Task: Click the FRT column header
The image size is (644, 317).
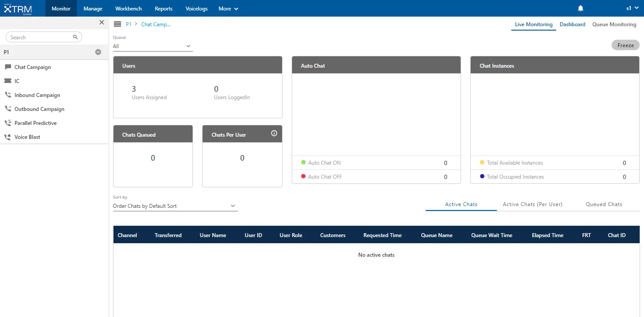Action: 586,235
